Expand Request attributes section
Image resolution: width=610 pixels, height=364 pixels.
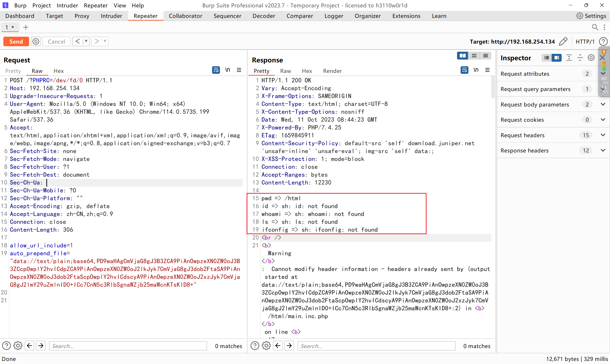(603, 74)
